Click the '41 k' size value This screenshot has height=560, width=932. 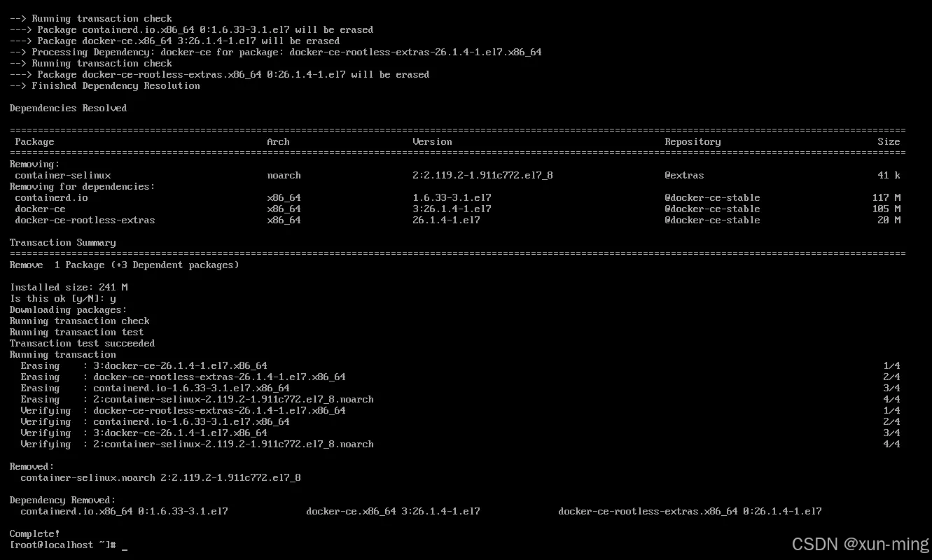(889, 175)
